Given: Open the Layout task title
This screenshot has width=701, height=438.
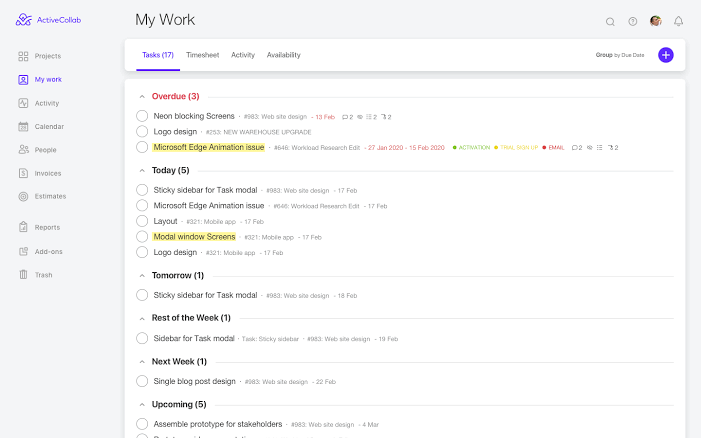Looking at the screenshot, I should click(x=165, y=221).
